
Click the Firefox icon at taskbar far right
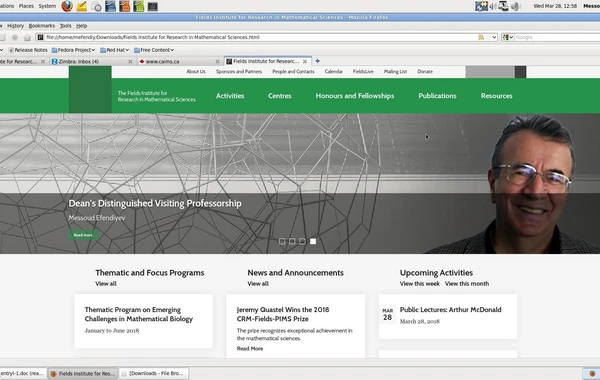coord(592,373)
